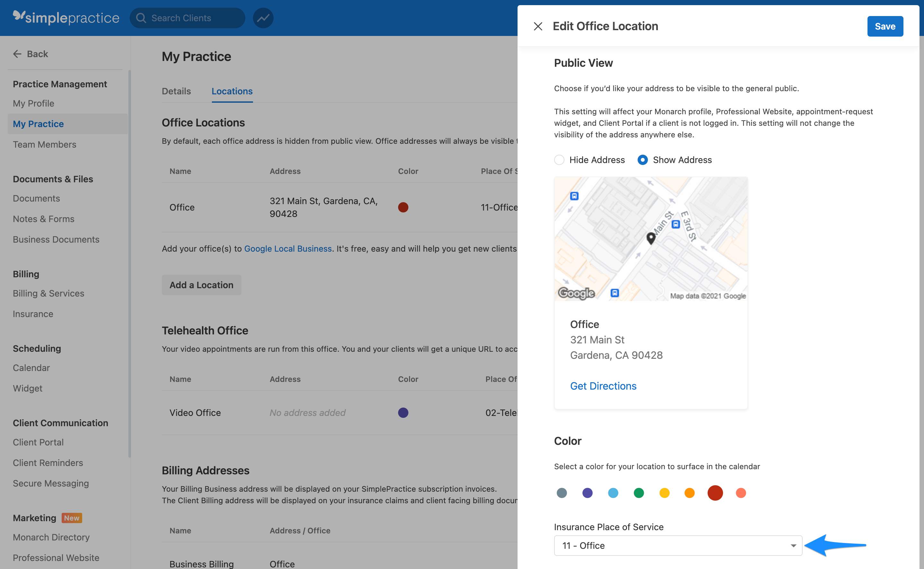This screenshot has width=924, height=569.
Task: Switch to the Details tab
Action: (176, 91)
